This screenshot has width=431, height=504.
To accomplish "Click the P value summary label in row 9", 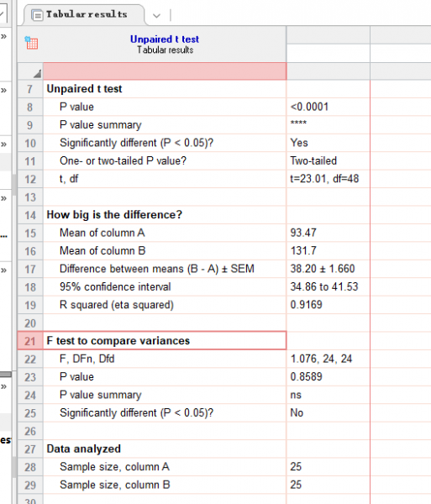I will (101, 124).
